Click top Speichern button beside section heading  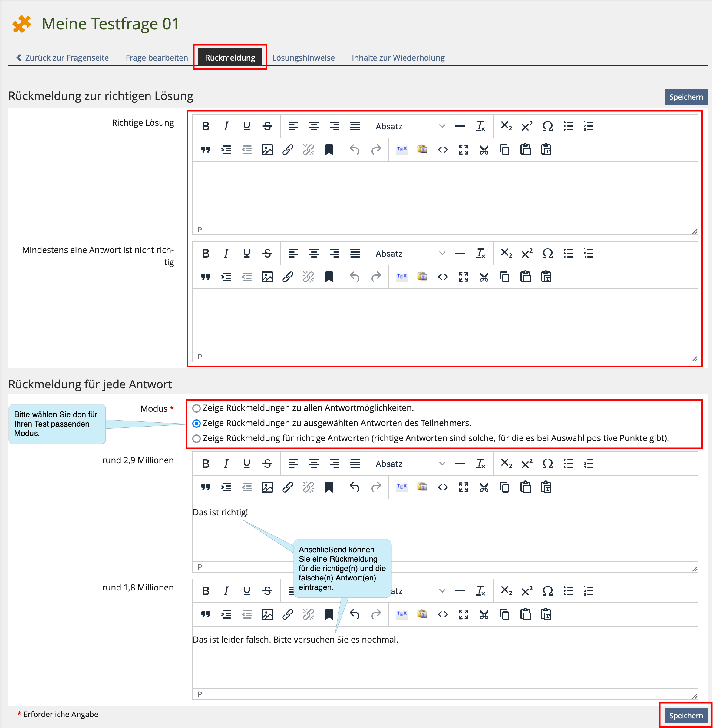(686, 97)
